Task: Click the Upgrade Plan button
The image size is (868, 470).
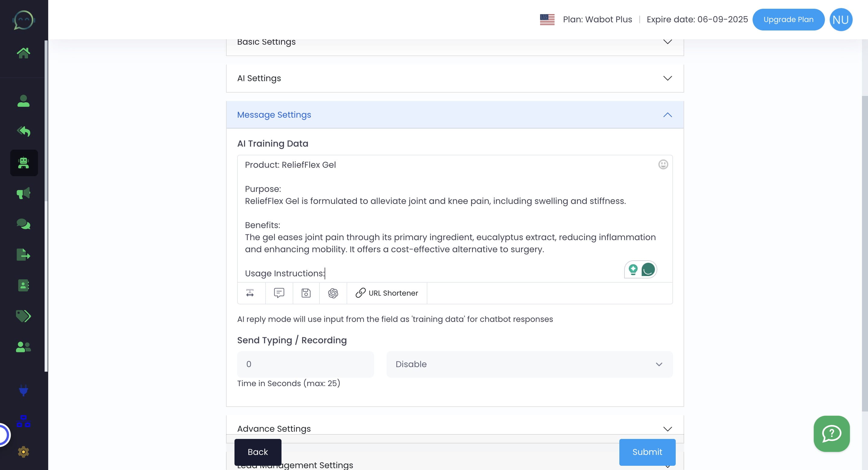Action: (x=788, y=19)
